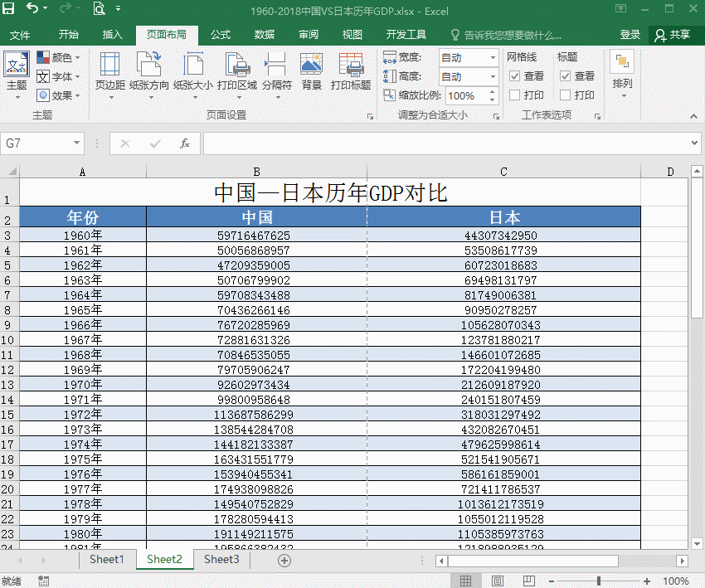Open the 页面设置 dialog launcher
Image resolution: width=705 pixels, height=588 pixels.
[x=371, y=116]
